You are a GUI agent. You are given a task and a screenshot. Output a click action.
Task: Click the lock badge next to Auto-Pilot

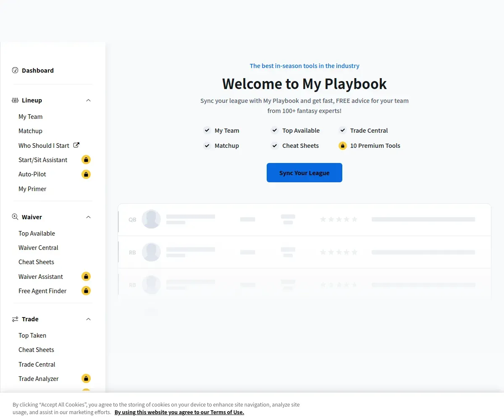pyautogui.click(x=86, y=174)
